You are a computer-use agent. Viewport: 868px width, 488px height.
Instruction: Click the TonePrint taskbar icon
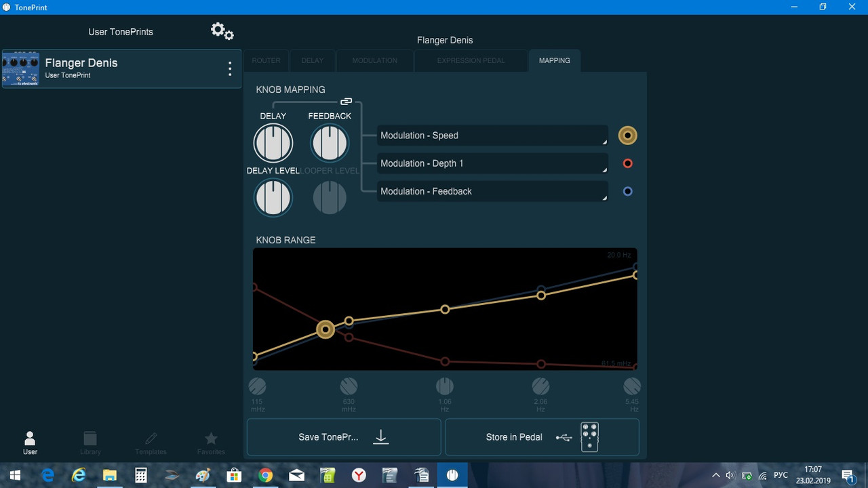[452, 475]
